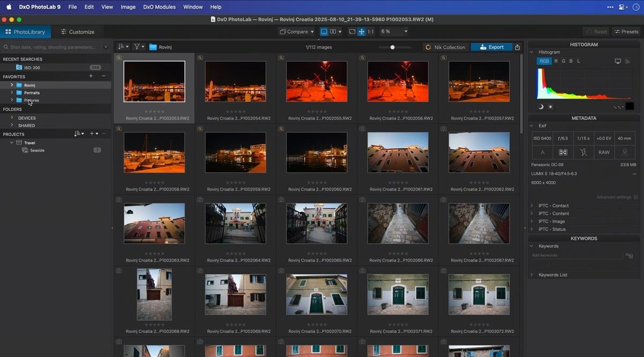
Task: Open Advanced settings in Metadata panel
Action: coord(617,197)
